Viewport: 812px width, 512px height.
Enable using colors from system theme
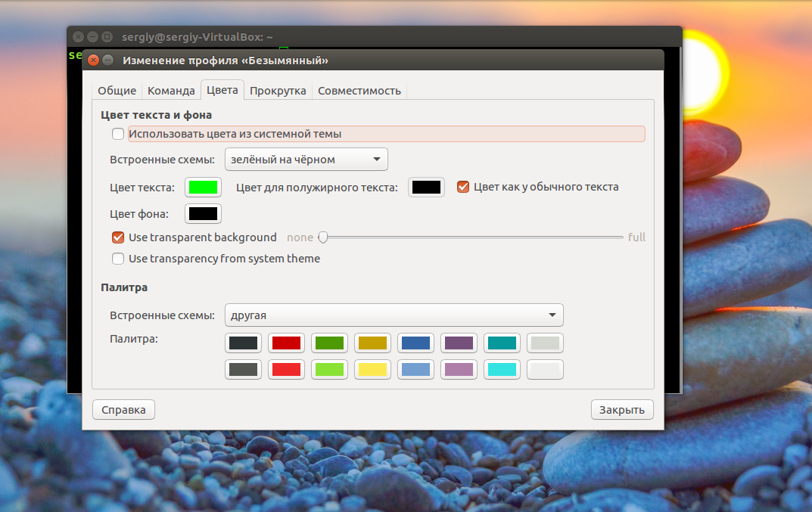coord(118,134)
